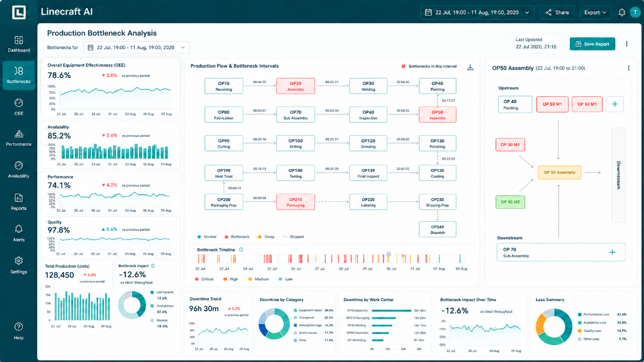Select the OP100 Drilling node
Viewport: 644px width, 362px height.
coord(296,143)
